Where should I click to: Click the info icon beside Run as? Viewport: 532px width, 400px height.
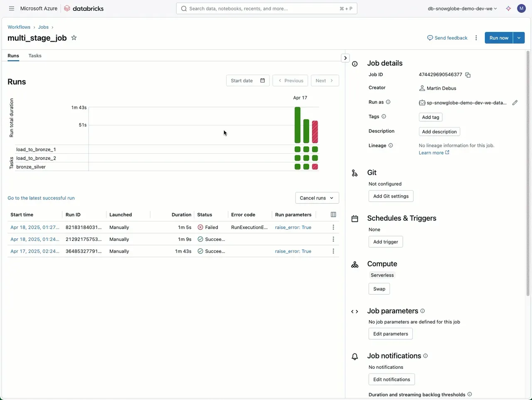point(388,102)
